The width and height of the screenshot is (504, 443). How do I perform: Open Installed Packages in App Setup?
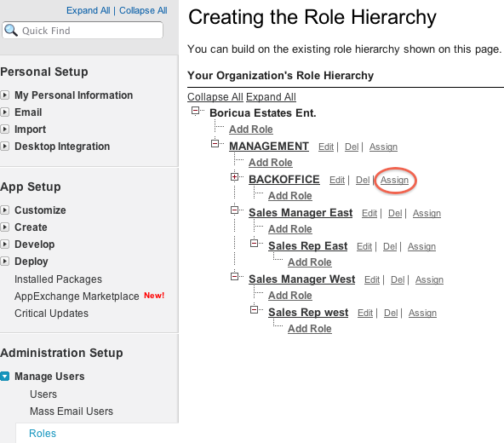pyautogui.click(x=58, y=279)
